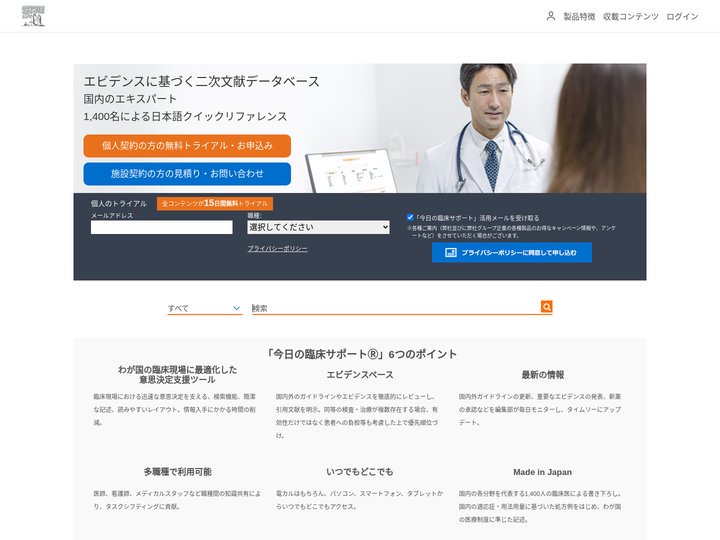
Task: Open the 職種 選択してください dropdown
Action: click(x=318, y=227)
